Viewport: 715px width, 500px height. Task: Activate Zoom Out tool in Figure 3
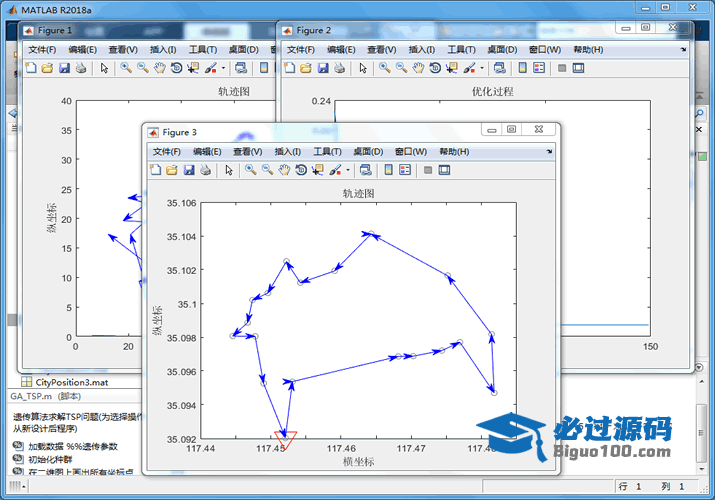(x=267, y=170)
